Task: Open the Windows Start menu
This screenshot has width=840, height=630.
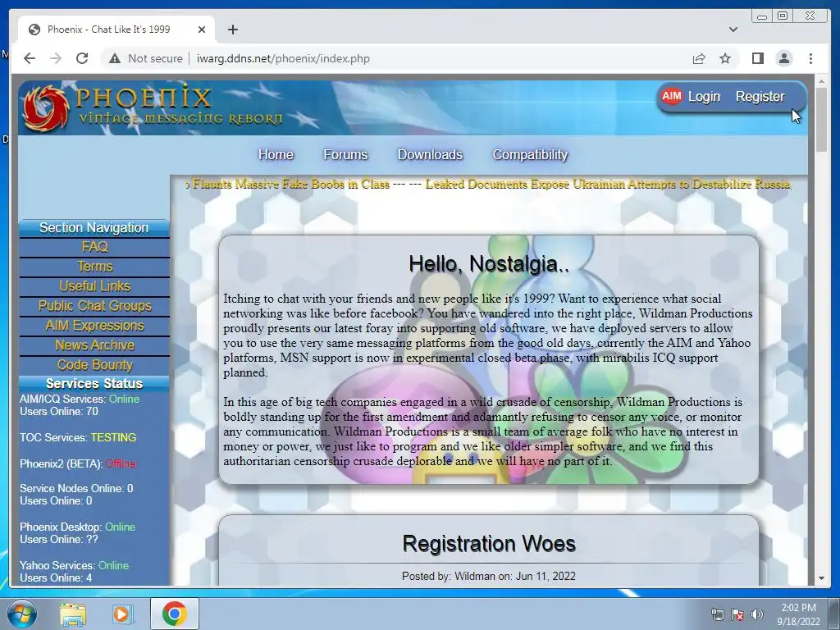Action: (21, 614)
